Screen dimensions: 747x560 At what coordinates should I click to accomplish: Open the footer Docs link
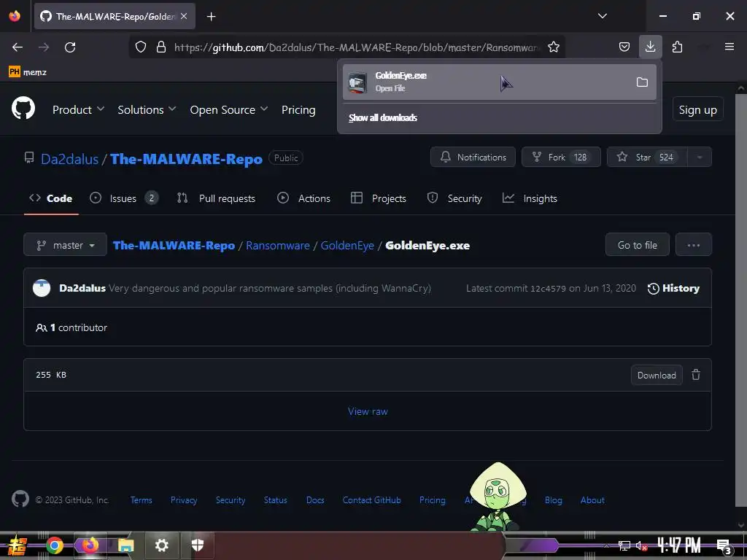[315, 500]
